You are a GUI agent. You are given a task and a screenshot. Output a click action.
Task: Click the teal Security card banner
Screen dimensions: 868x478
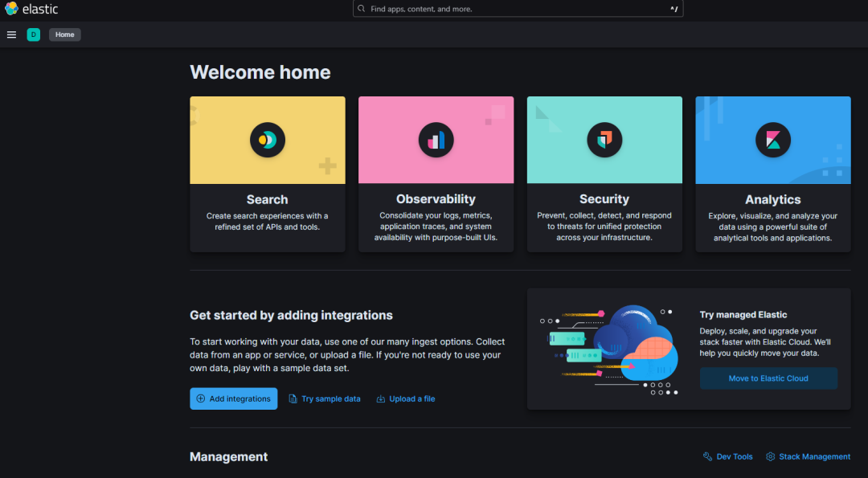(x=604, y=140)
